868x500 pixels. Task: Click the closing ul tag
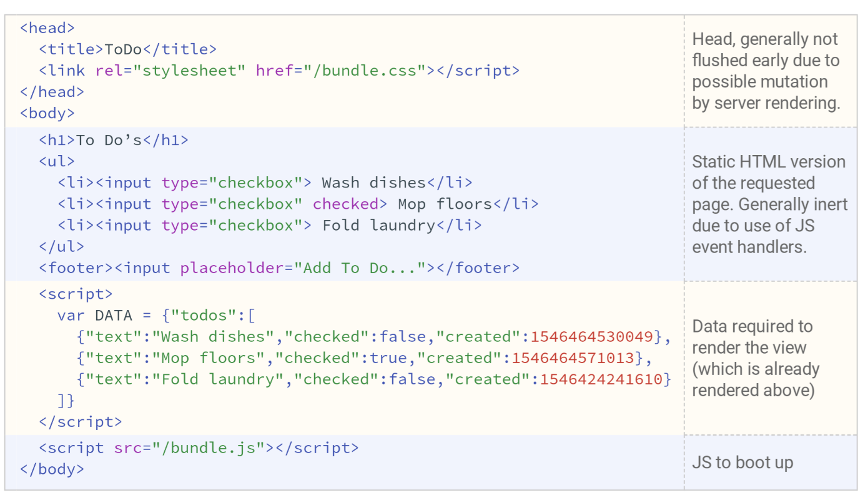point(62,247)
